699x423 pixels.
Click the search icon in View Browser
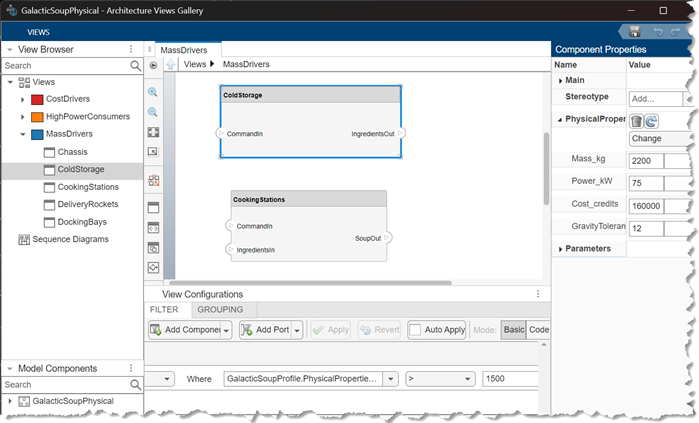(x=135, y=66)
